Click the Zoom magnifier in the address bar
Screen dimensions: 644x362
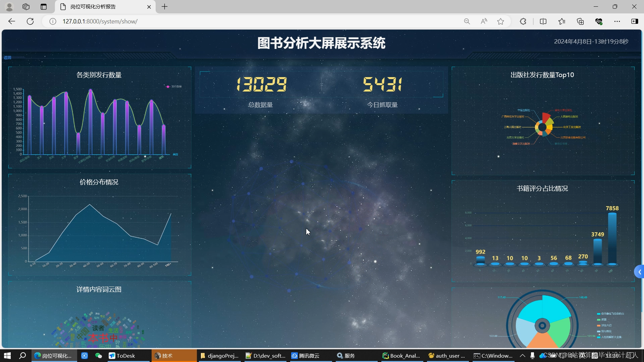point(467,21)
